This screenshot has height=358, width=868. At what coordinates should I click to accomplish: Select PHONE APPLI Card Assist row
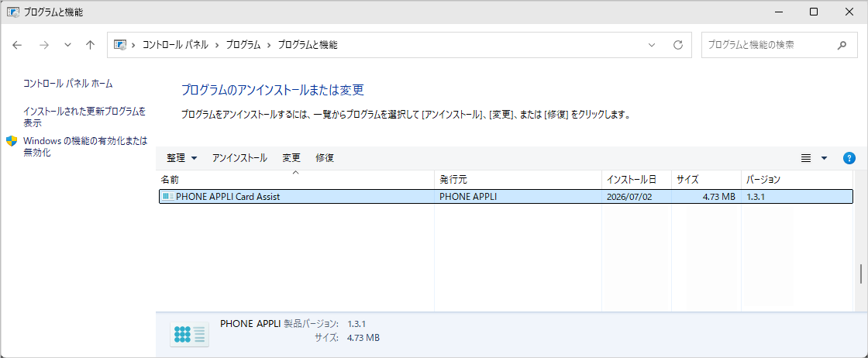click(x=505, y=196)
